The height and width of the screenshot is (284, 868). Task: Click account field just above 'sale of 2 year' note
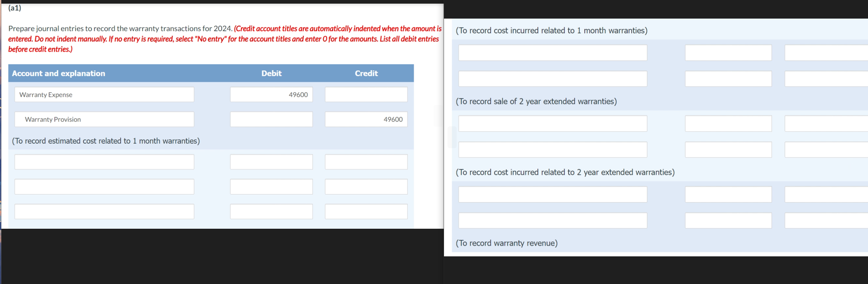tap(553, 79)
